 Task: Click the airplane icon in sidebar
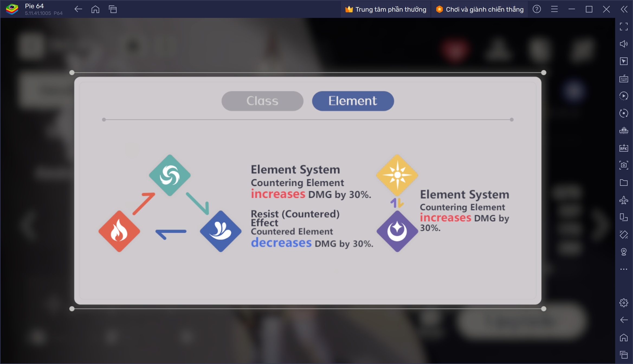(624, 200)
